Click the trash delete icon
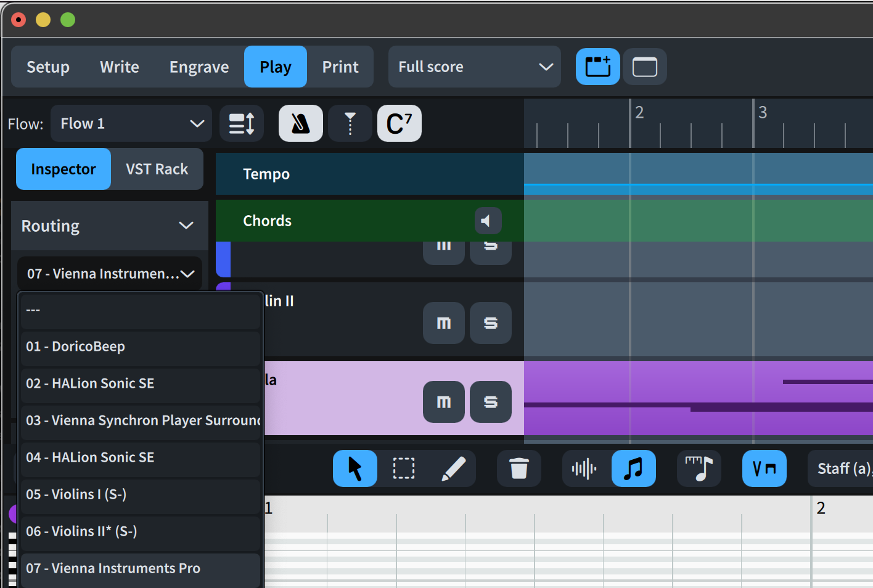Image resolution: width=873 pixels, height=588 pixels. coord(519,469)
